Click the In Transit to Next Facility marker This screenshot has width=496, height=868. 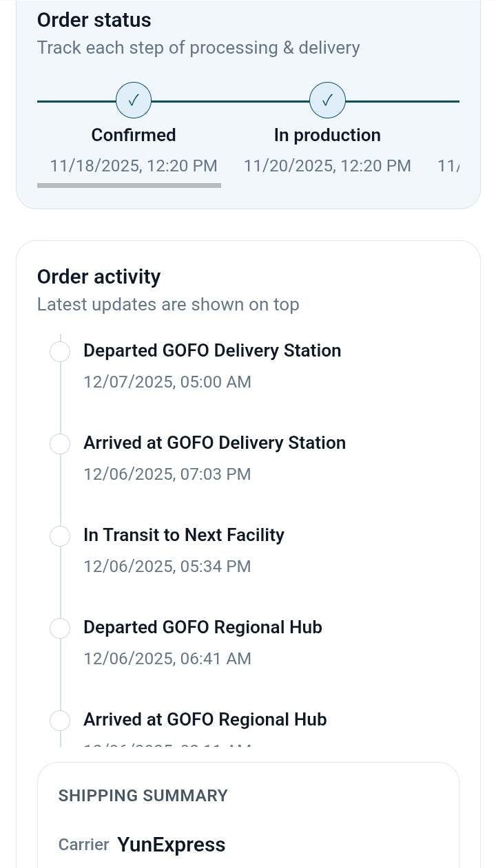(61, 536)
